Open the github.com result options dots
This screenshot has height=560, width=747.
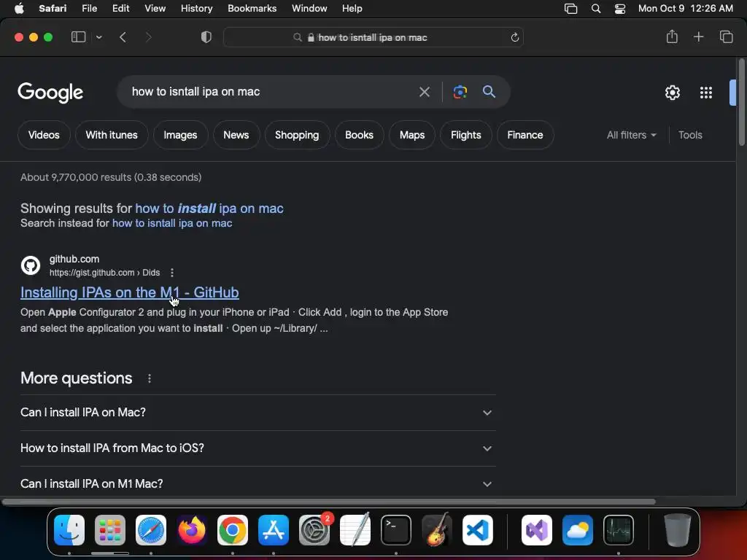pos(172,273)
